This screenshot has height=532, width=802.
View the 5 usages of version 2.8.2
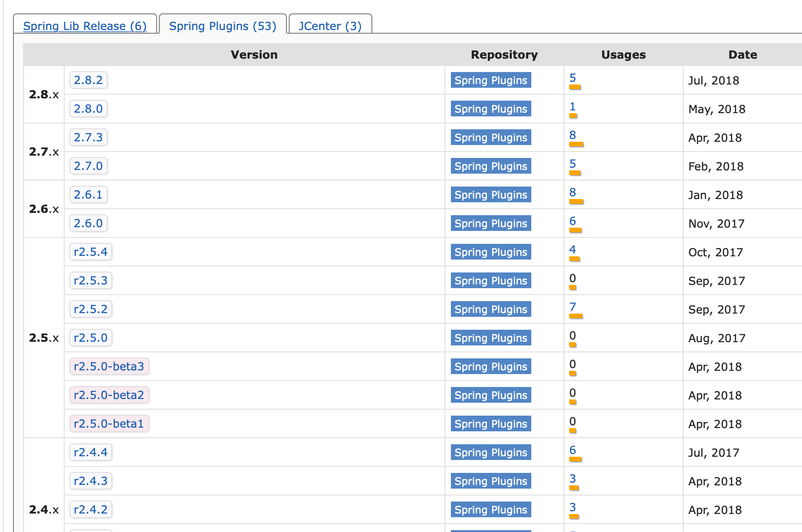(572, 78)
